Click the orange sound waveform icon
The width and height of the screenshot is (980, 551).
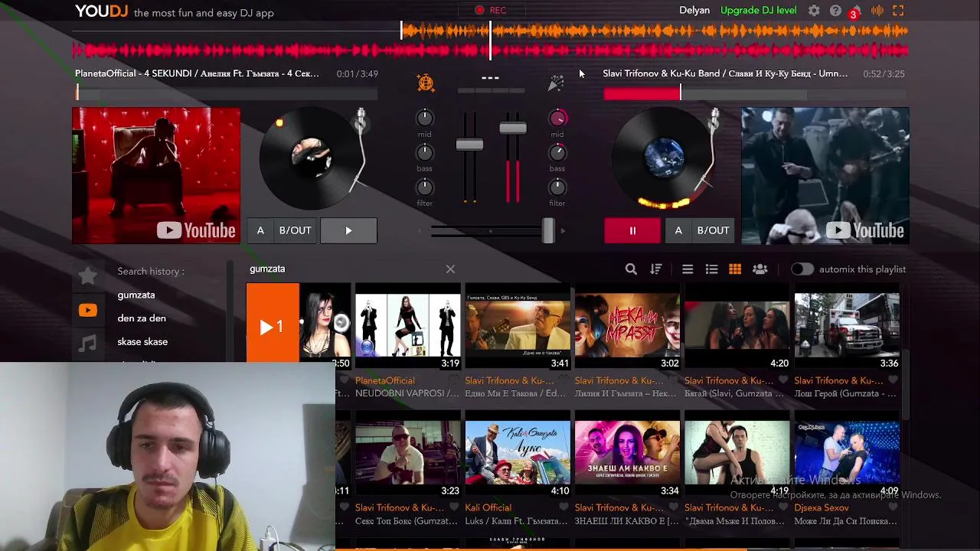point(877,11)
